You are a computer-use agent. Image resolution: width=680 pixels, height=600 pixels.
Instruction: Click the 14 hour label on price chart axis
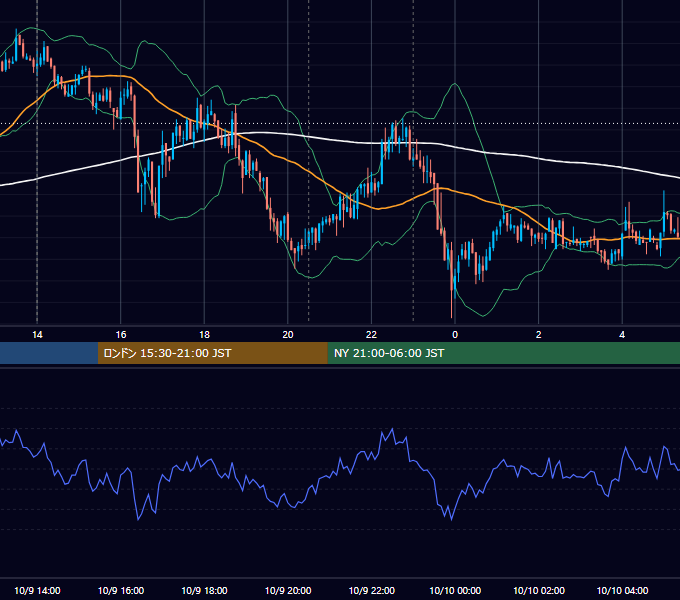click(37, 335)
